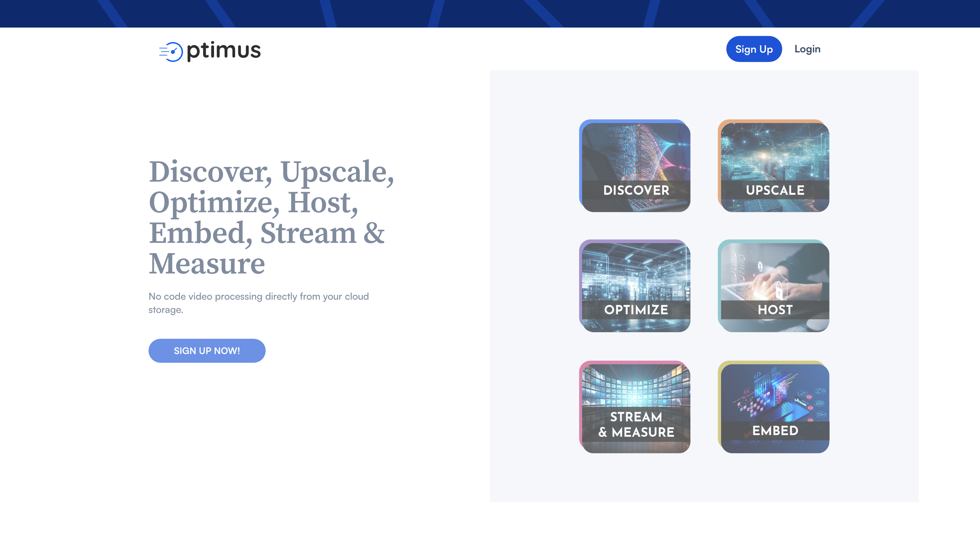Open the STREAM & MEASURE tile
Viewport: 980px width, 551px height.
tap(635, 407)
